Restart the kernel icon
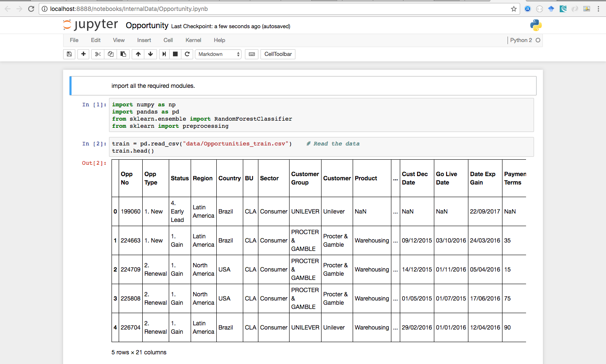Image resolution: width=606 pixels, height=364 pixels. click(x=187, y=54)
